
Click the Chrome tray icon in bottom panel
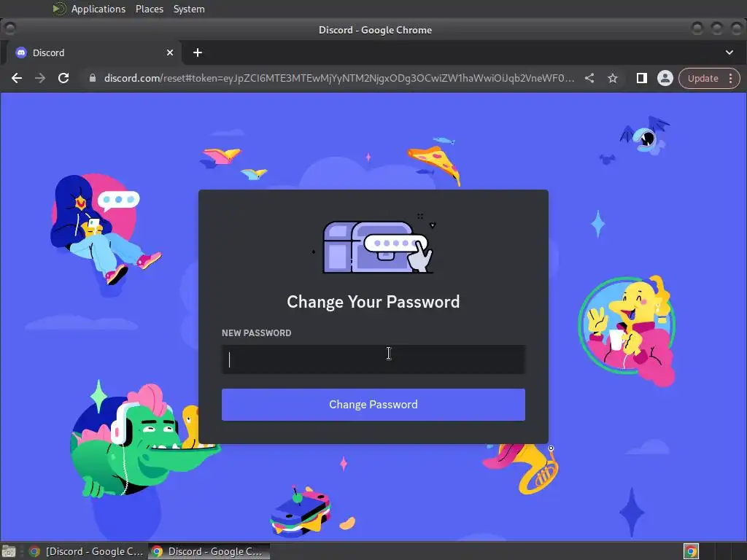[x=691, y=551]
